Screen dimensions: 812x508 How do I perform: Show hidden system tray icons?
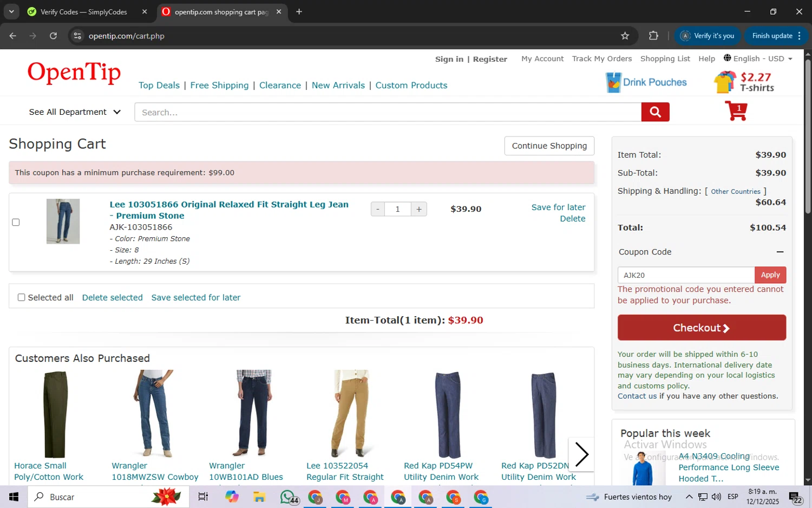pos(689,497)
